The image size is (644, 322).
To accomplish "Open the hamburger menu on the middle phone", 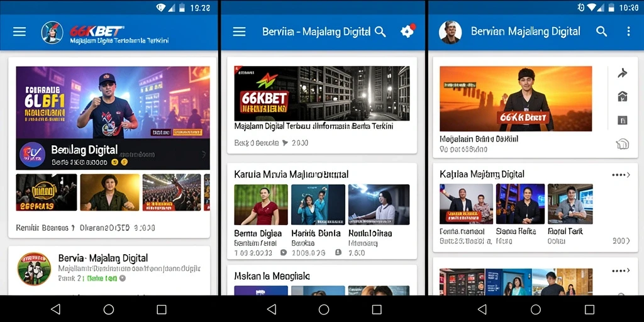I will (239, 31).
